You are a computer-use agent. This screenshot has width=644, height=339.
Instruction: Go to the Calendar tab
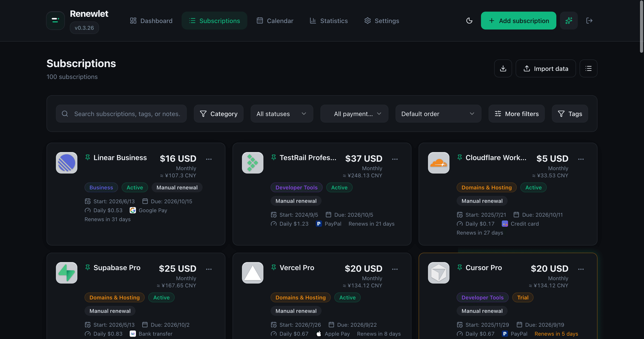[275, 21]
